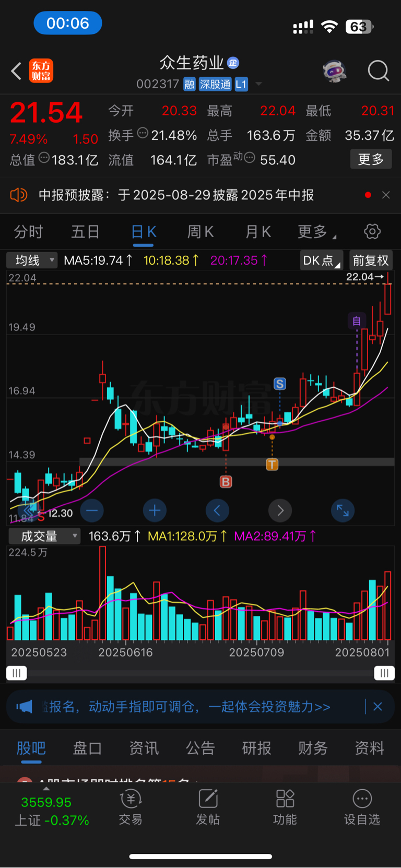Toggle the DK点 signal option
Screen dimensions: 401x868
coord(321,260)
